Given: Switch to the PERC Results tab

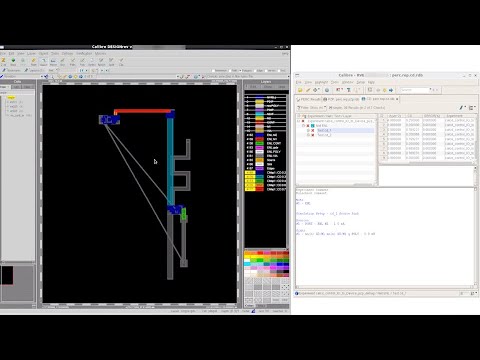Looking at the screenshot, I should point(308,99).
